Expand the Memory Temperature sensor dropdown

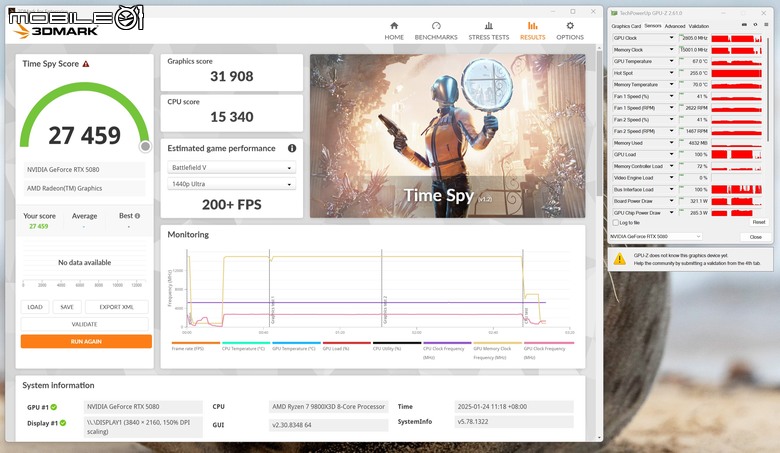671,85
